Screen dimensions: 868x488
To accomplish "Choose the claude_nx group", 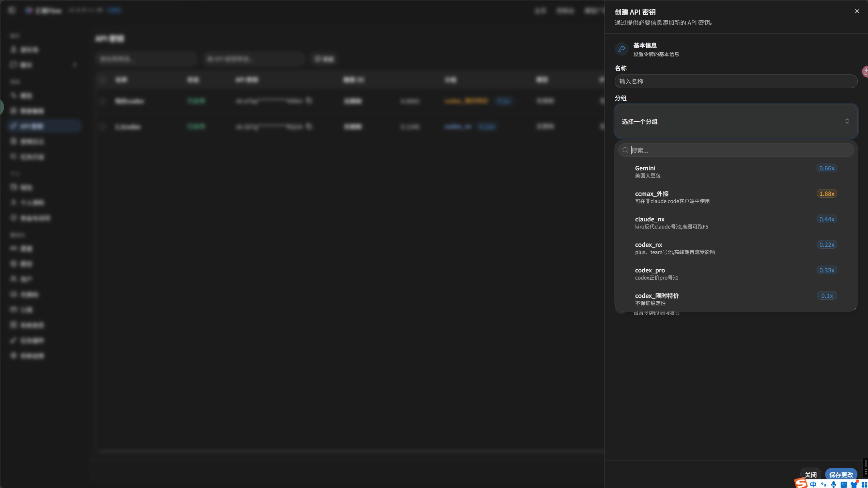I will (x=736, y=222).
